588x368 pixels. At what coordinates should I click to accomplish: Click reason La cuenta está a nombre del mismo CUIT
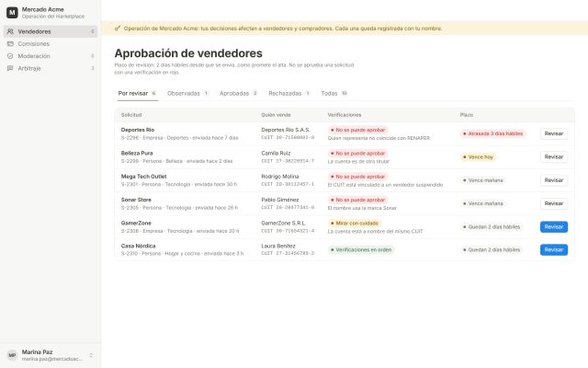(375, 231)
